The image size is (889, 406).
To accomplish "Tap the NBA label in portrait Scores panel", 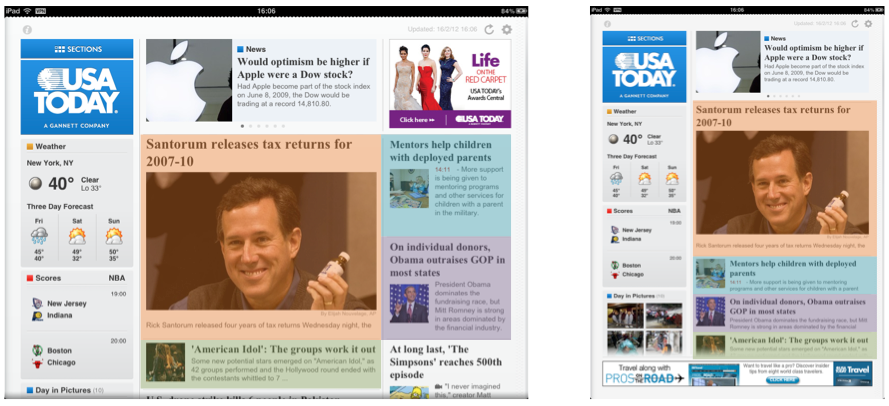I will [674, 211].
